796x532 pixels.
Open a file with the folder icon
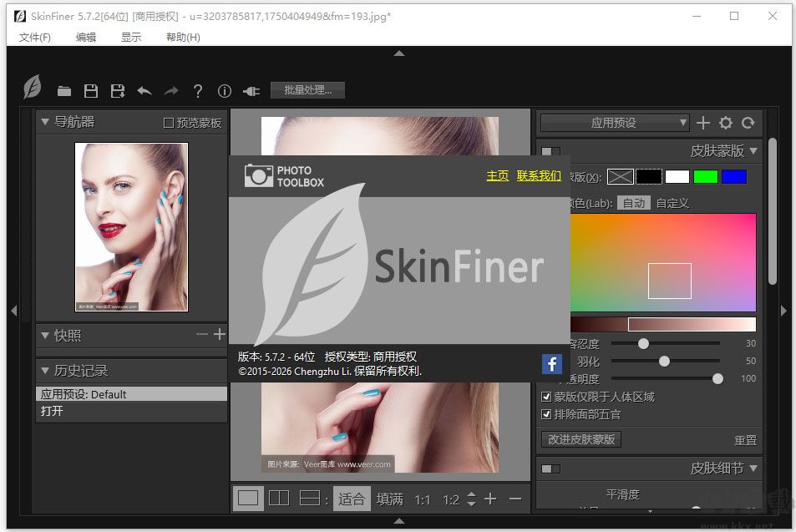pos(65,90)
